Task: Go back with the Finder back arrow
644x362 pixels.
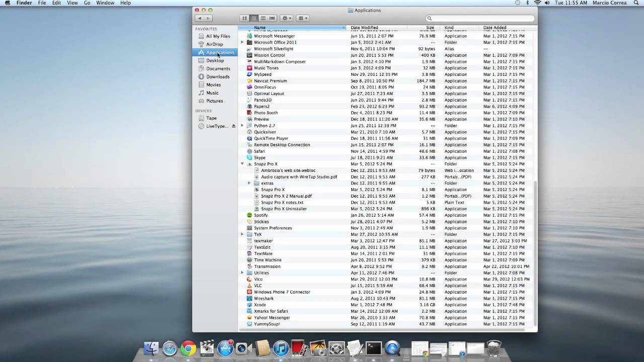Action: (199, 18)
